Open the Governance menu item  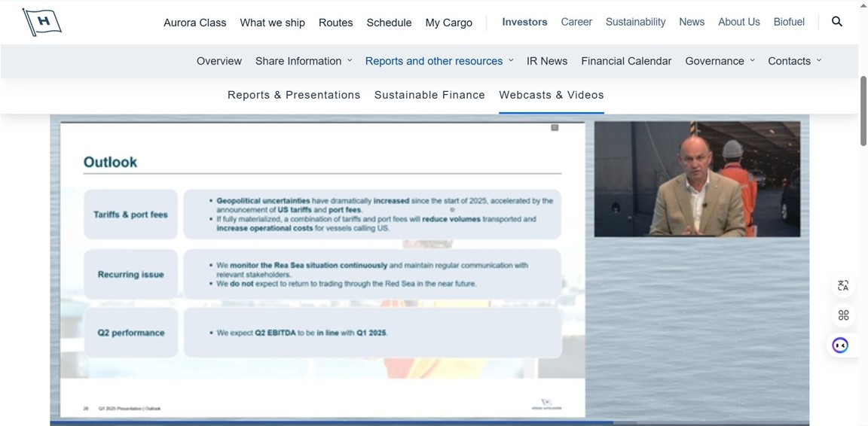point(714,61)
